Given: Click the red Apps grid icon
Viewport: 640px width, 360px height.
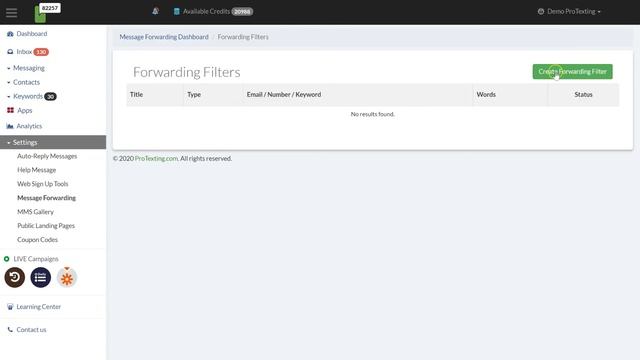Looking at the screenshot, I should click(x=10, y=110).
